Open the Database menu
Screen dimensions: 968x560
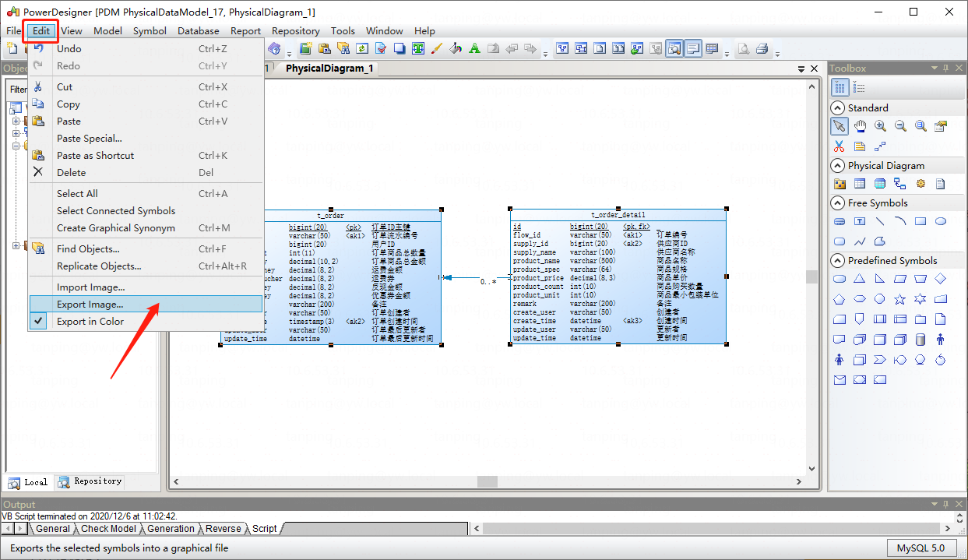click(198, 30)
